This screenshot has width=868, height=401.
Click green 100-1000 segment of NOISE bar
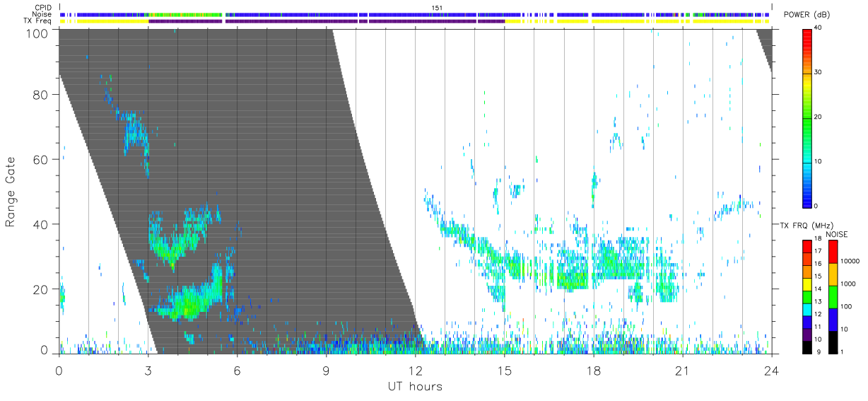pos(833,296)
